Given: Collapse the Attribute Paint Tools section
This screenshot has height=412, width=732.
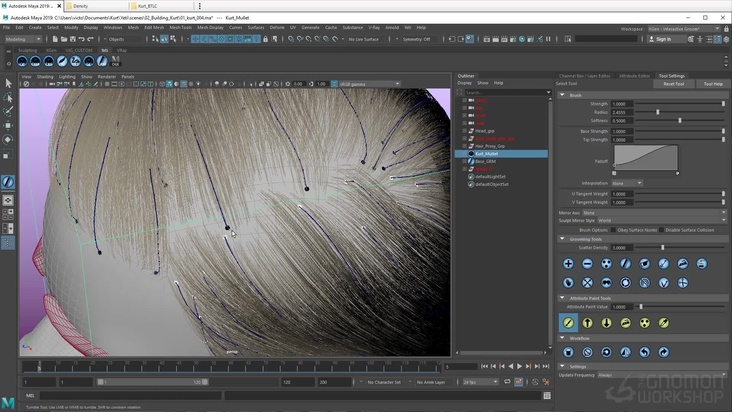Looking at the screenshot, I should [562, 298].
